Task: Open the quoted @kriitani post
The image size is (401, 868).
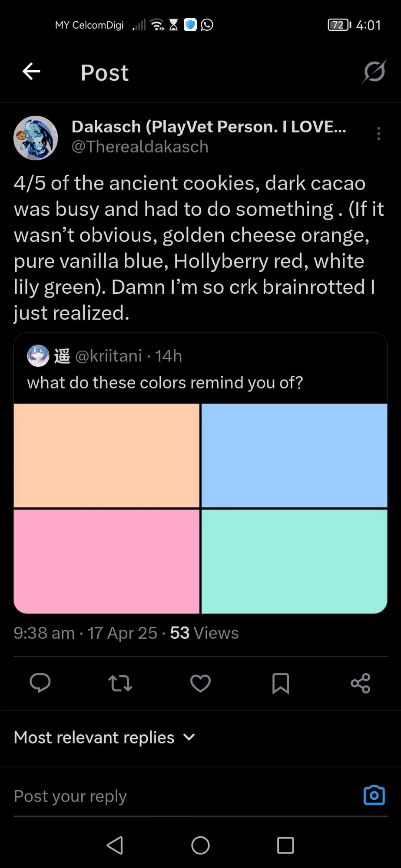Action: tap(165, 369)
